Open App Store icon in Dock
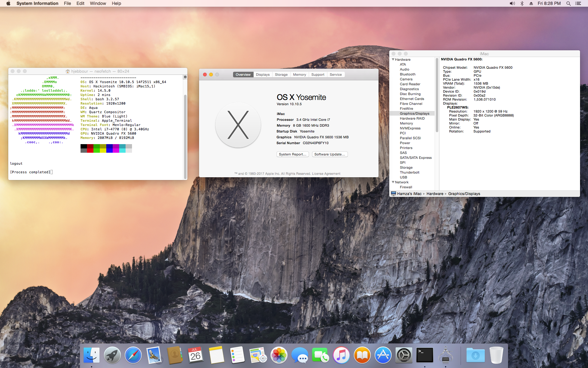This screenshot has width=588, height=368. coord(383,355)
